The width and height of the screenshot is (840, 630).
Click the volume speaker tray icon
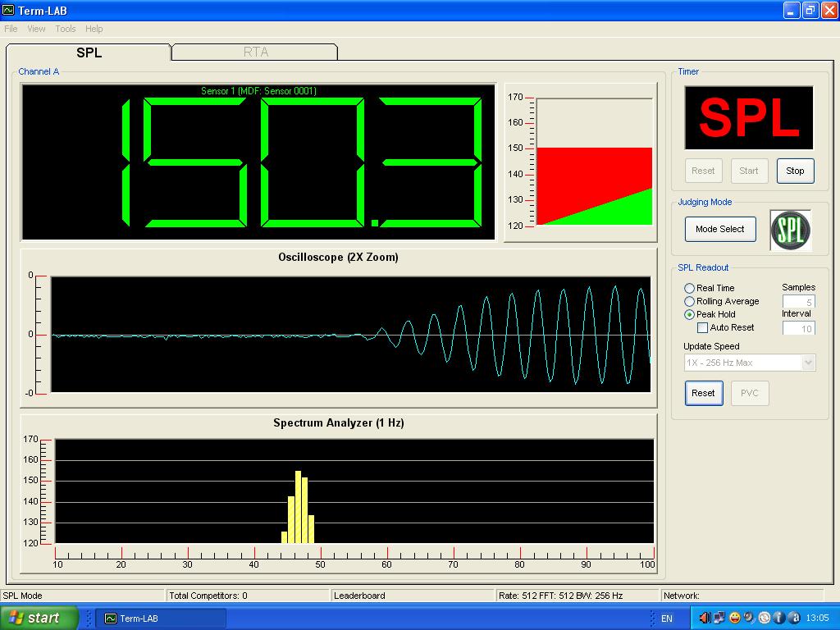705,618
